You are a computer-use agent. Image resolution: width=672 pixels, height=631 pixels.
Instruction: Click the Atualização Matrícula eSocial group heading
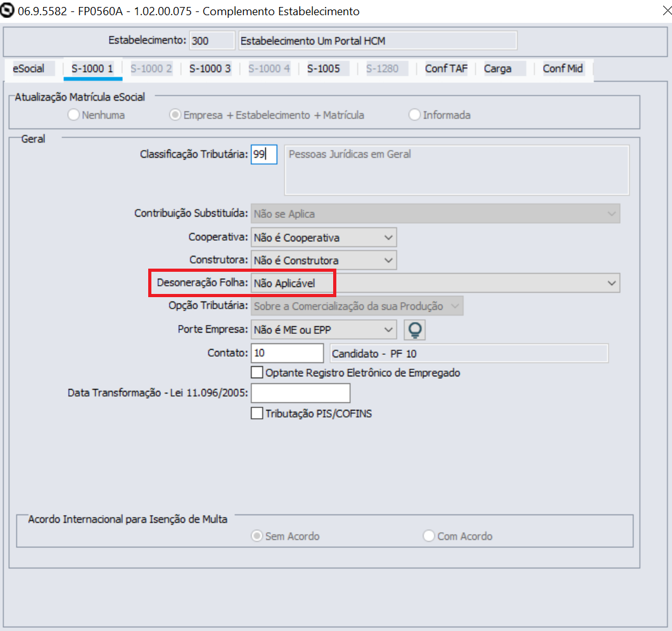80,98
